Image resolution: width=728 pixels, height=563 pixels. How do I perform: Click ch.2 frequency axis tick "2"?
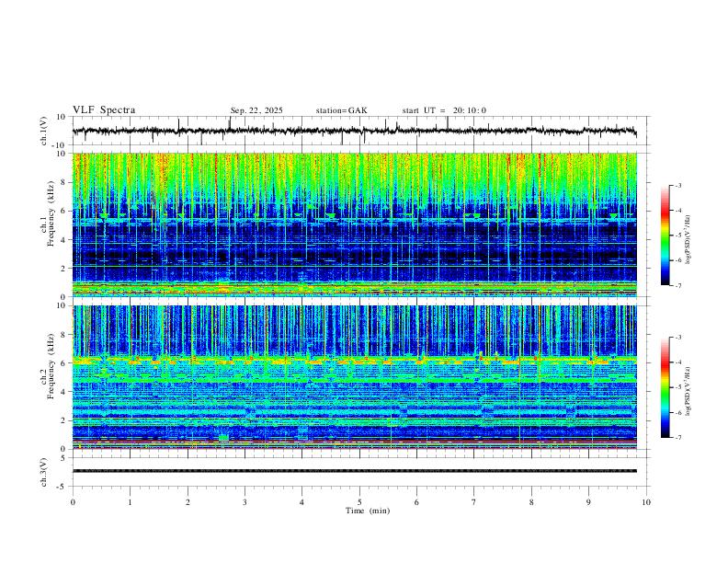63,420
